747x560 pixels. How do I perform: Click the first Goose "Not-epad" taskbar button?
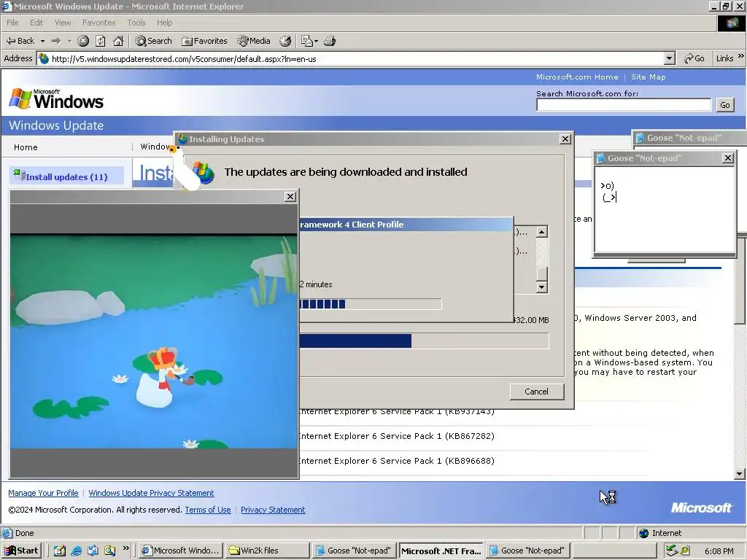354,551
